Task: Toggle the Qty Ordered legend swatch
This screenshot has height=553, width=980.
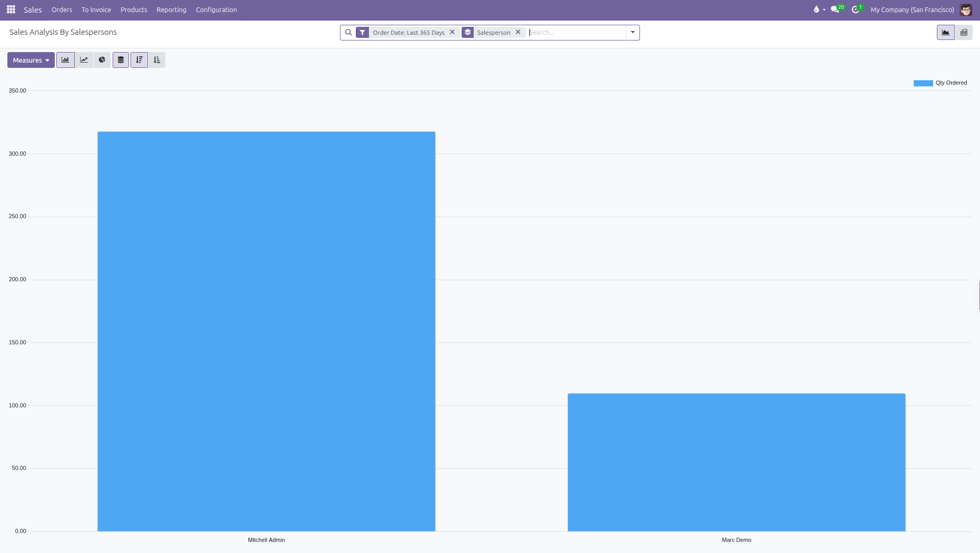Action: click(x=923, y=83)
